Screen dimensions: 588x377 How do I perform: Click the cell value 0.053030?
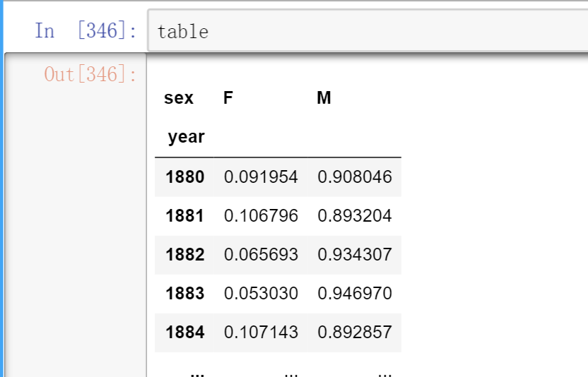[261, 294]
